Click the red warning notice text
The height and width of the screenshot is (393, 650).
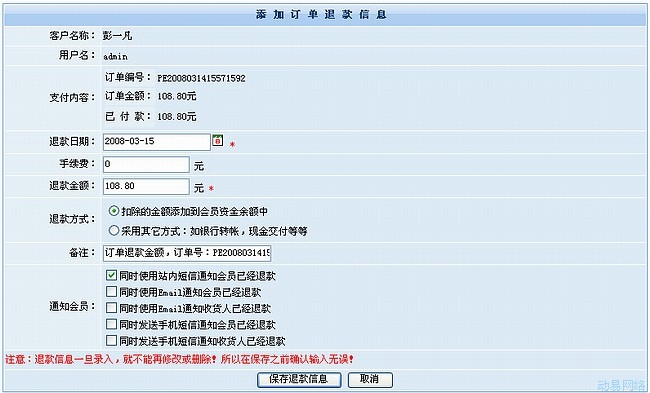coord(179,359)
